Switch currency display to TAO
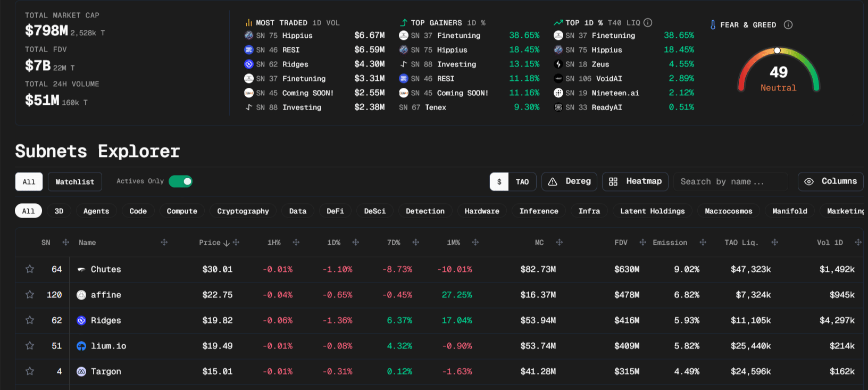868x390 pixels. (x=522, y=181)
